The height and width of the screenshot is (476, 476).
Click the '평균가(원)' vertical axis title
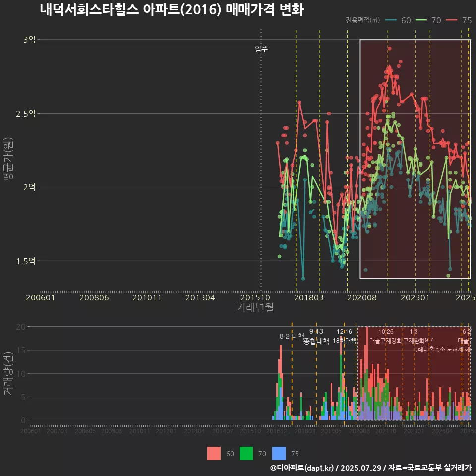8,159
